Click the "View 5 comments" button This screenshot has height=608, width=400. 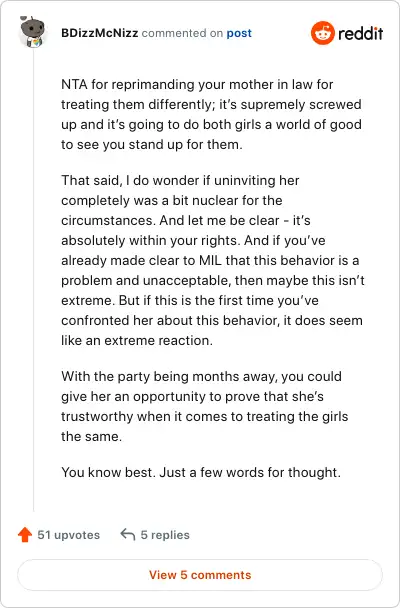pyautogui.click(x=200, y=575)
